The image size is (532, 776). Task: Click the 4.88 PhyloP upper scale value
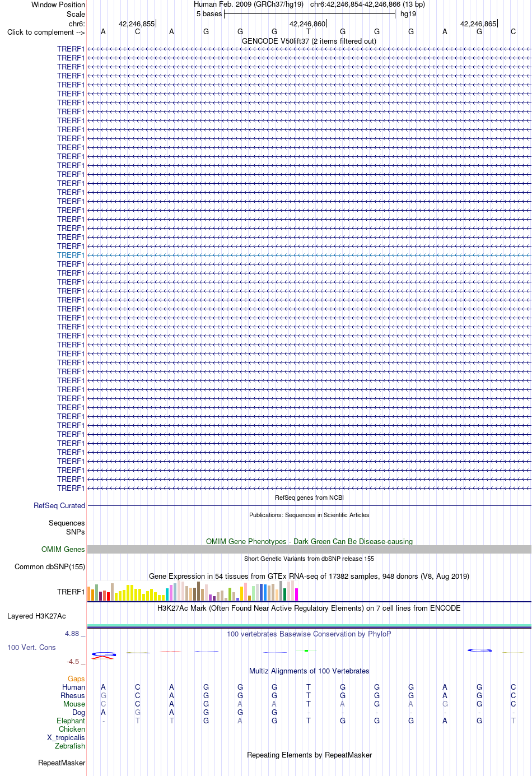[72, 634]
